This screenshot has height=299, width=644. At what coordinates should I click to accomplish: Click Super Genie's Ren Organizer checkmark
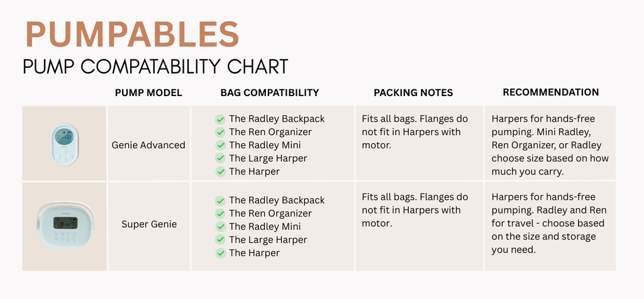pyautogui.click(x=221, y=214)
